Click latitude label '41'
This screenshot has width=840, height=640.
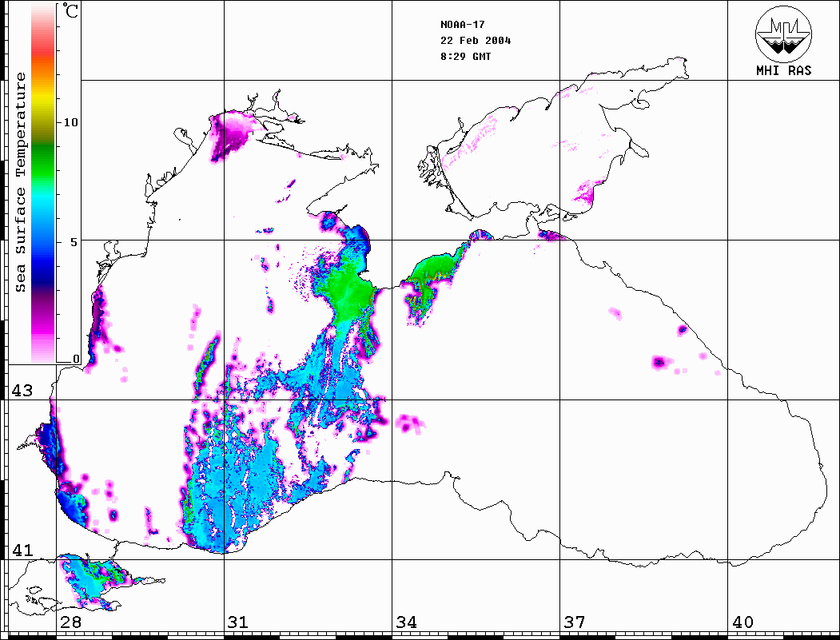click(22, 550)
